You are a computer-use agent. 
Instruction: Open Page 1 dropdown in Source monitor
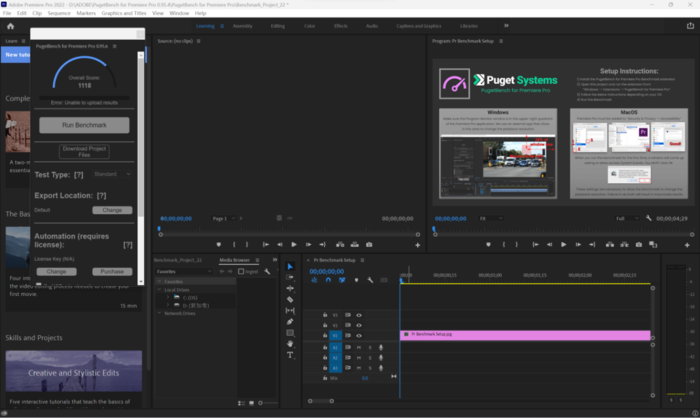tap(223, 218)
